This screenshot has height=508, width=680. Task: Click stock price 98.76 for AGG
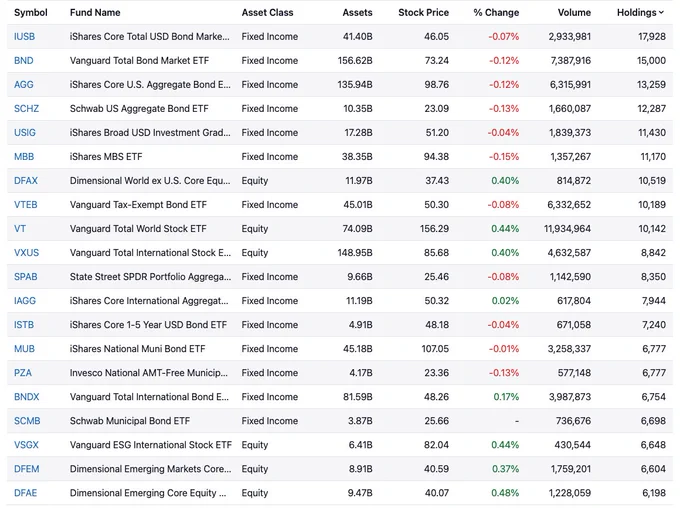click(437, 85)
